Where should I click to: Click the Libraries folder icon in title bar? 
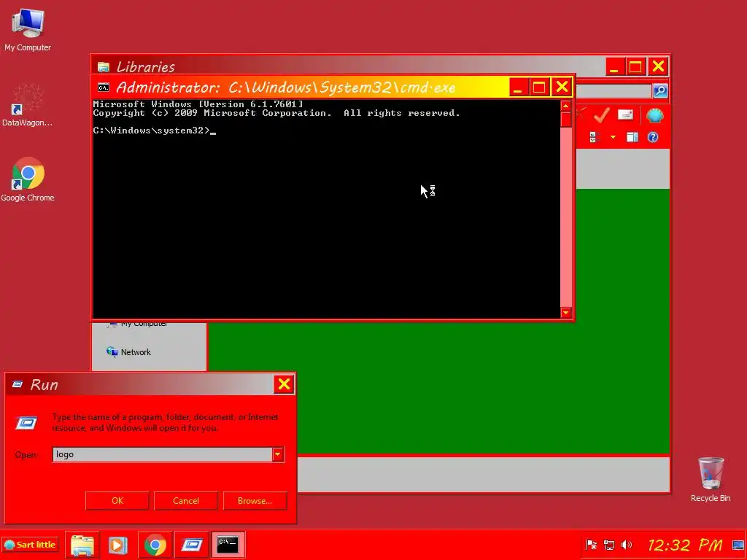(104, 67)
